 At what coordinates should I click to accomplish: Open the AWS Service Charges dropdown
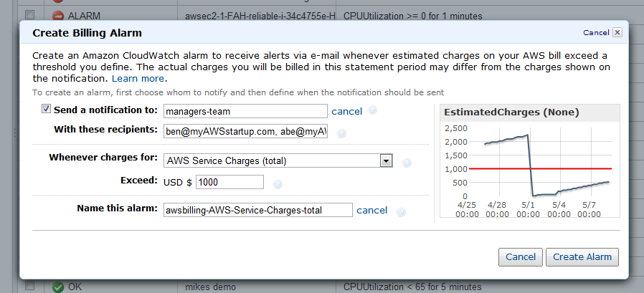(x=386, y=160)
